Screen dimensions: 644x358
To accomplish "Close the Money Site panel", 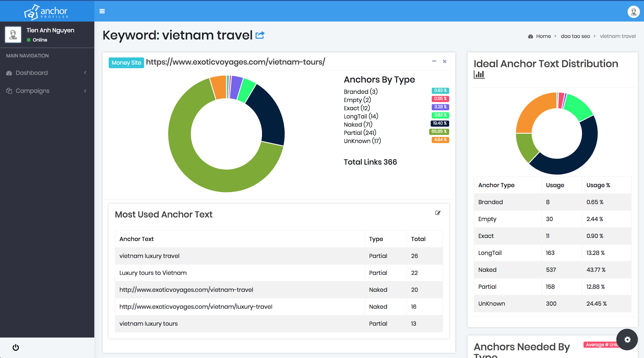I will (x=445, y=61).
